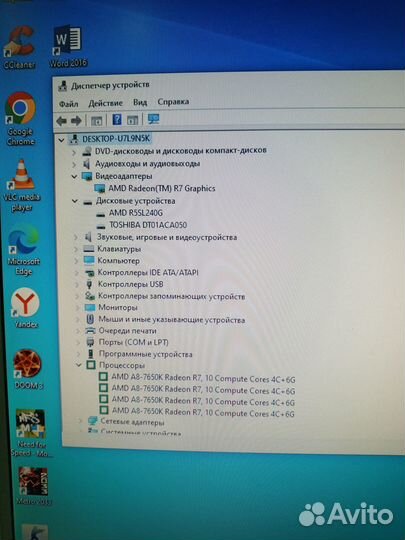Expand the Клавиатуры category
Viewport: 405px width, 540px height.
pyautogui.click(x=76, y=249)
